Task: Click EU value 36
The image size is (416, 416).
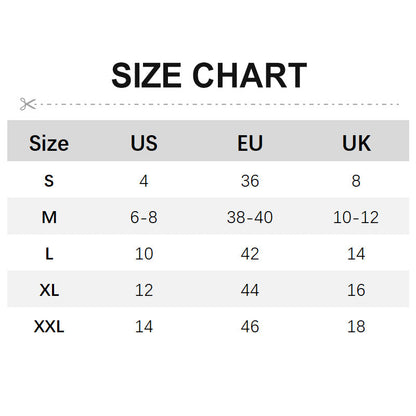Action: click(250, 181)
